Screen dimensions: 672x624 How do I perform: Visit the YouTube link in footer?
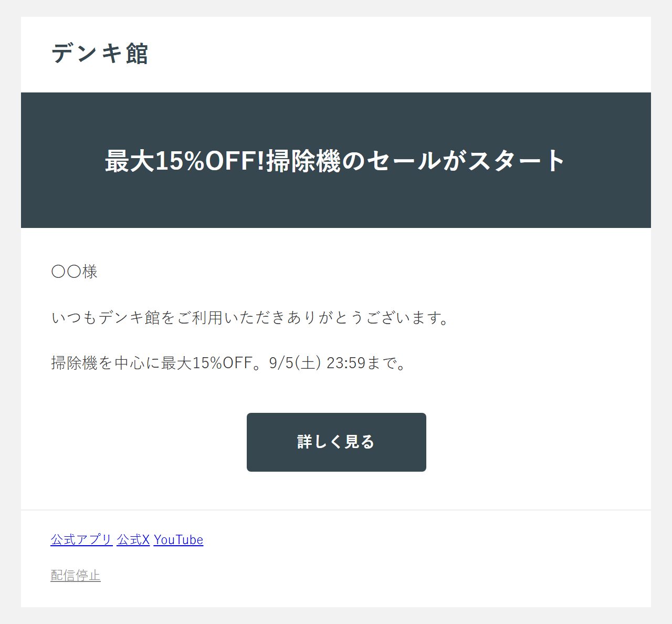tap(178, 539)
